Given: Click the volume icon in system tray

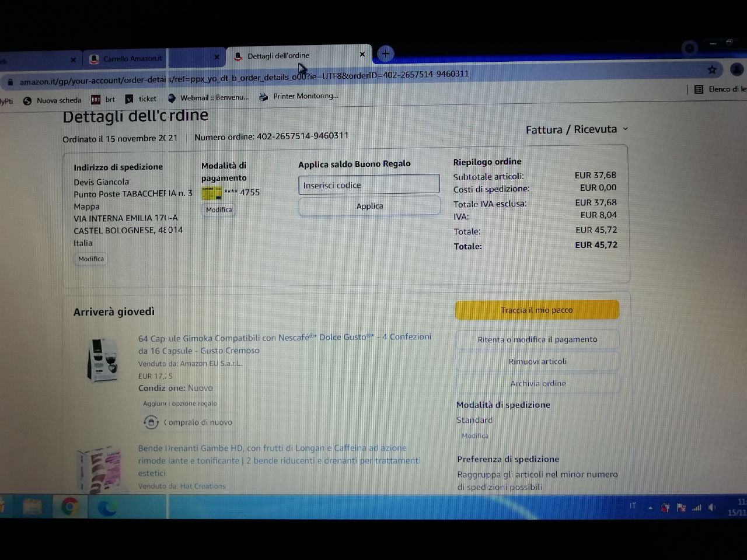Looking at the screenshot, I should [x=711, y=508].
